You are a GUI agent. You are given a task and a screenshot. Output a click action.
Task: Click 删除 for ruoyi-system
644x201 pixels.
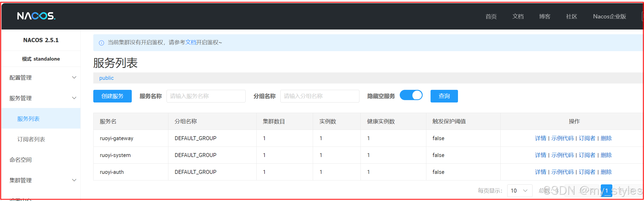click(606, 155)
